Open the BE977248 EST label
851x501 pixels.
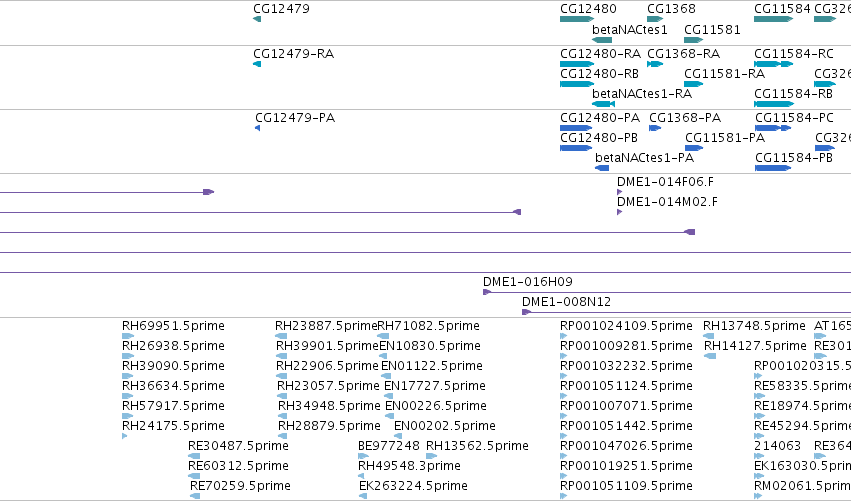389,446
